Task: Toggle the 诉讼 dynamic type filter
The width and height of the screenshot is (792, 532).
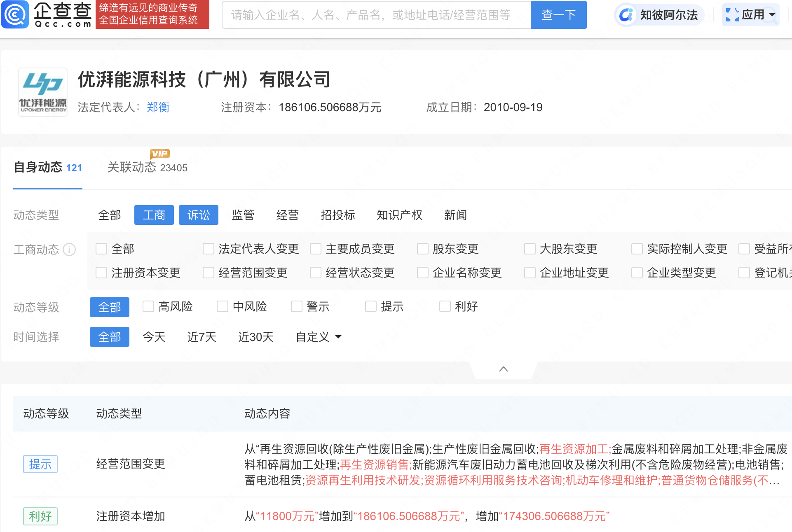Action: 199,215
